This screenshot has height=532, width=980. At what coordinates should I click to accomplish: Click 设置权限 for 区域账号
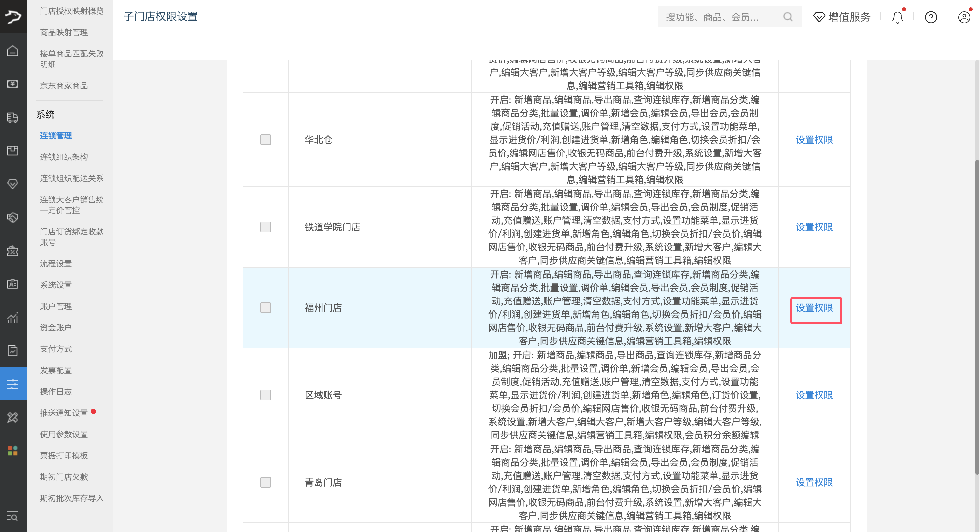(x=815, y=396)
